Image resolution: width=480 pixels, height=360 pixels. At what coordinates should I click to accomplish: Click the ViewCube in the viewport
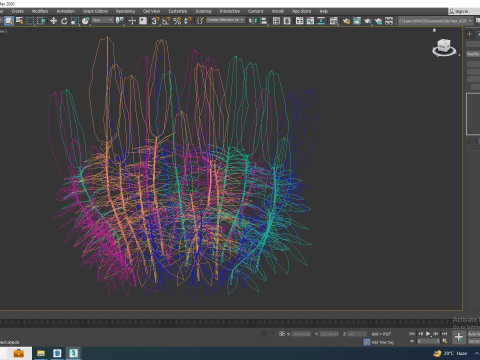[x=444, y=47]
